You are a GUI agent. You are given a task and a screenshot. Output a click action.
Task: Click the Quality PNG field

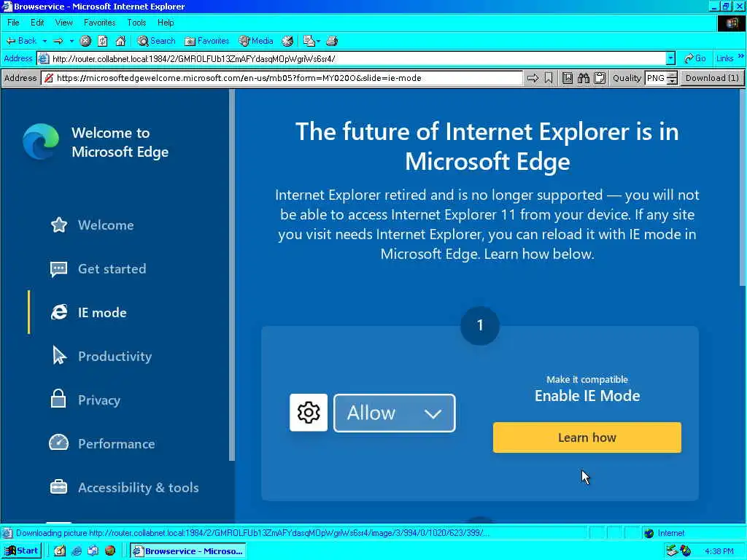(x=656, y=78)
